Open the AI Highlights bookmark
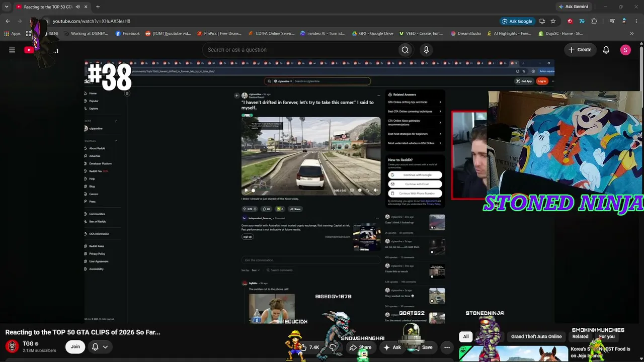 point(509,34)
